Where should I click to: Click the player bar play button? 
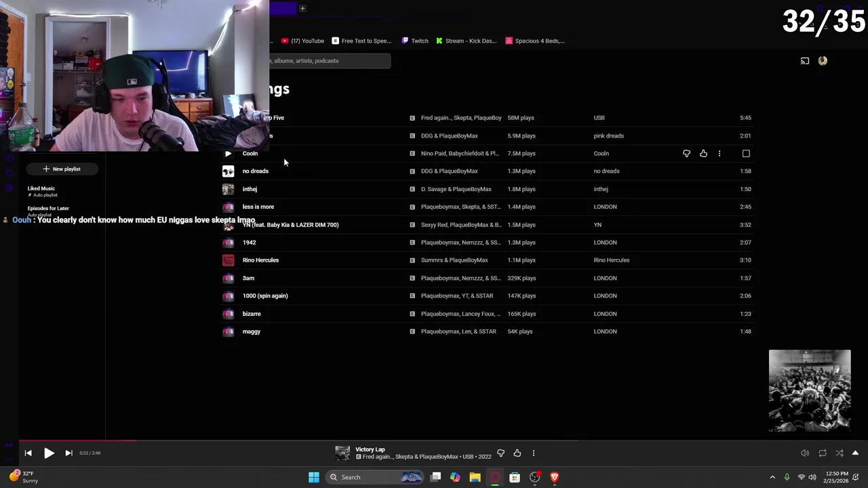point(49,453)
